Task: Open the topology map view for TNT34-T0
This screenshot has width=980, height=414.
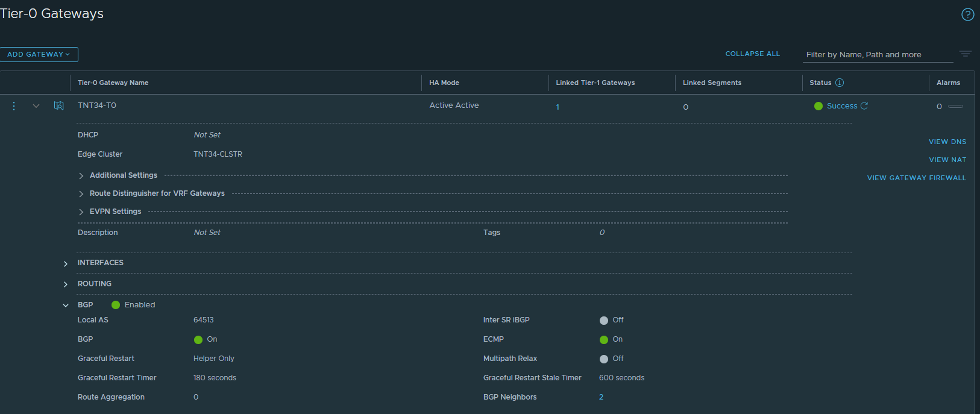Action: click(59, 106)
